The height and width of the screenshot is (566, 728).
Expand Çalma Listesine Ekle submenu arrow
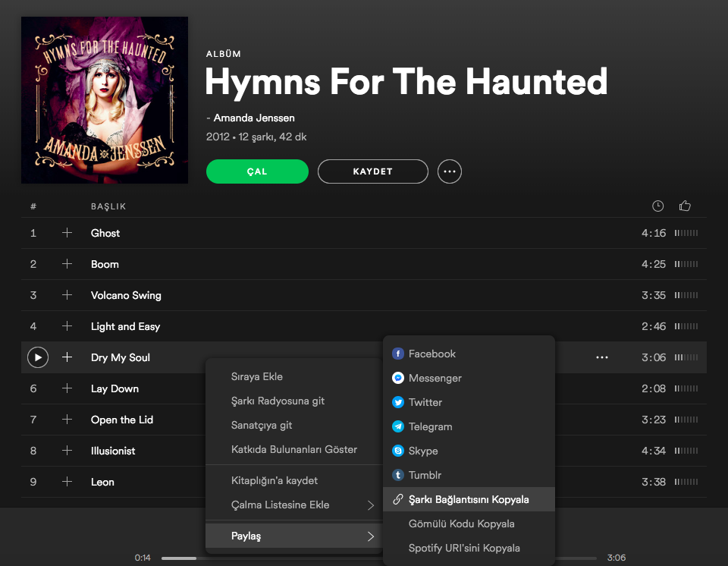pyautogui.click(x=371, y=505)
